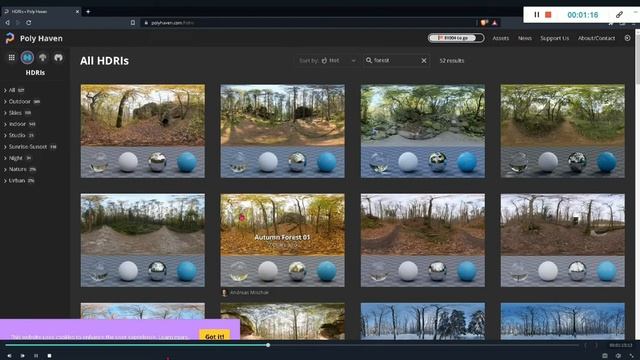640x360 pixels.
Task: Stop the screen recording with red square
Action: pyautogui.click(x=548, y=15)
